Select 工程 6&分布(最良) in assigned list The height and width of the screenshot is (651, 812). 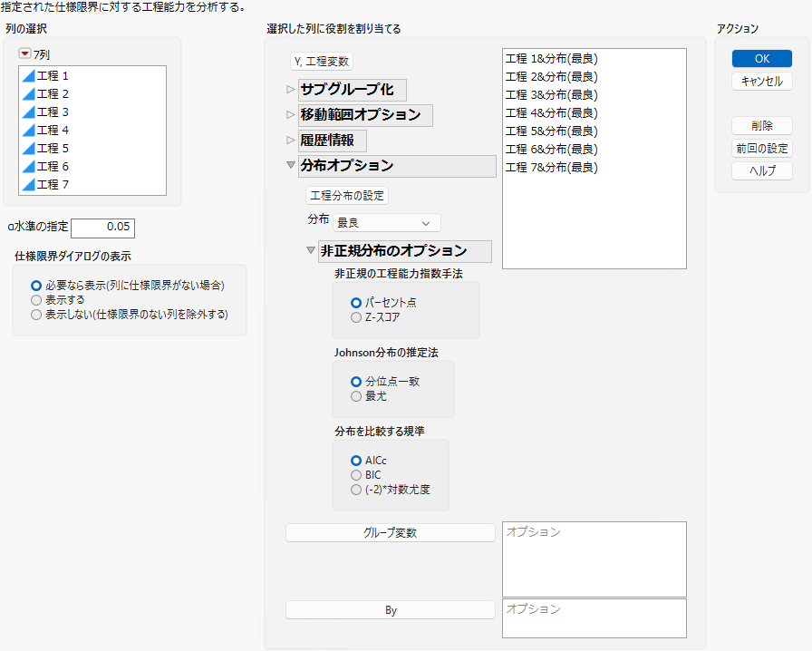552,150
